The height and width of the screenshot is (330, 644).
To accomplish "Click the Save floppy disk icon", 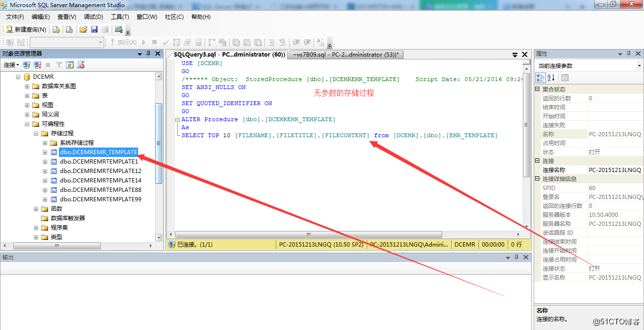I will tap(94, 29).
